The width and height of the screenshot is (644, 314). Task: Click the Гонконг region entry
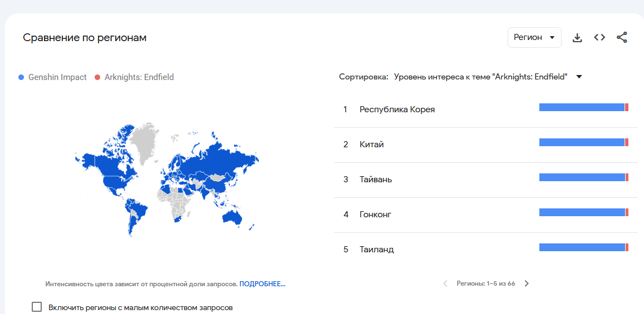coord(375,215)
